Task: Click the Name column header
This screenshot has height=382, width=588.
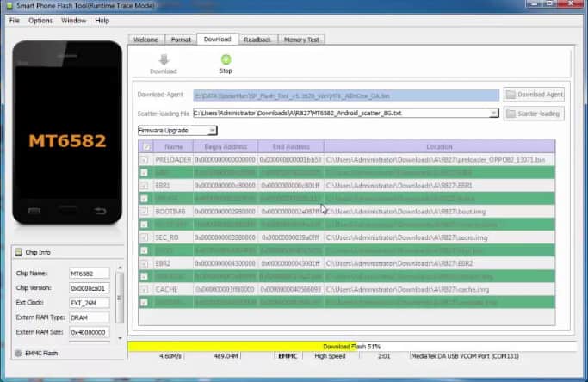Action: 174,147
